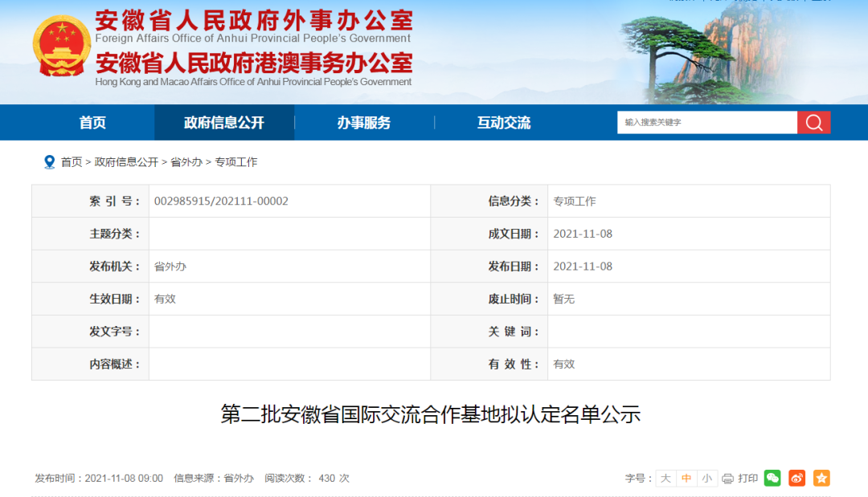
Task: Click the printer icon beside 打印
Action: tap(727, 479)
